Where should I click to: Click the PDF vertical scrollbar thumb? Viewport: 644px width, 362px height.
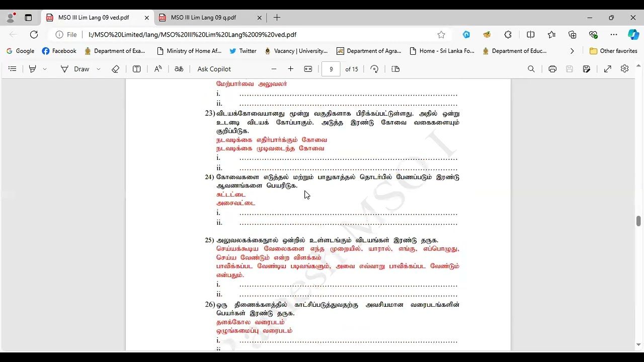point(638,221)
